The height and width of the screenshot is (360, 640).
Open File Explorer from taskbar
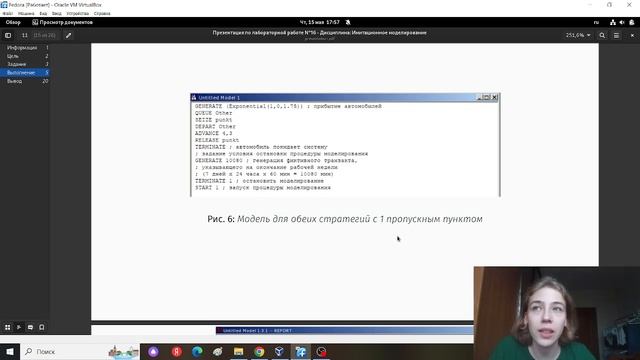pyautogui.click(x=238, y=351)
